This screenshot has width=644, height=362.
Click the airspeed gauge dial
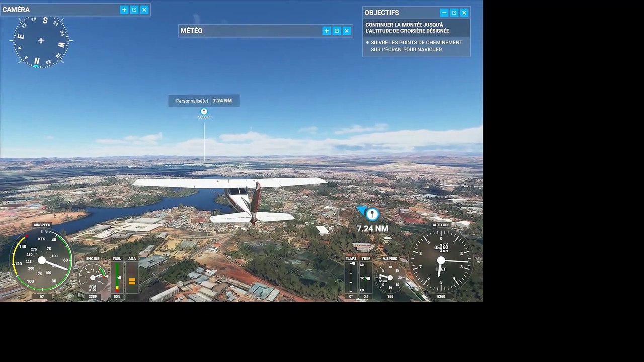[42, 260]
